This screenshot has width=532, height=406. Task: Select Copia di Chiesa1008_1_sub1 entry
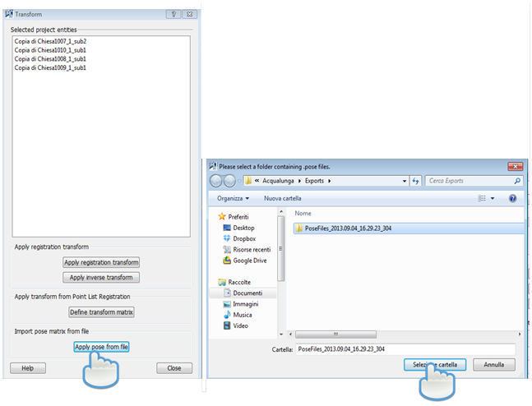pyautogui.click(x=50, y=59)
